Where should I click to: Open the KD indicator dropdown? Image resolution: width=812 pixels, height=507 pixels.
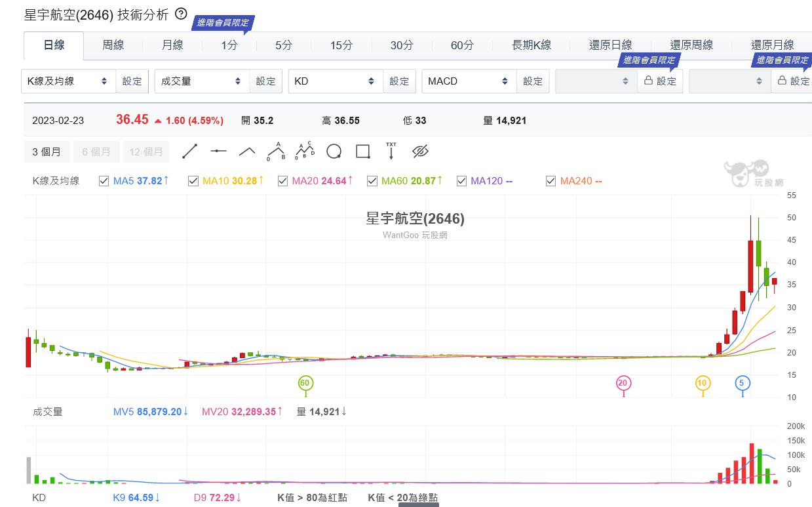pos(336,81)
